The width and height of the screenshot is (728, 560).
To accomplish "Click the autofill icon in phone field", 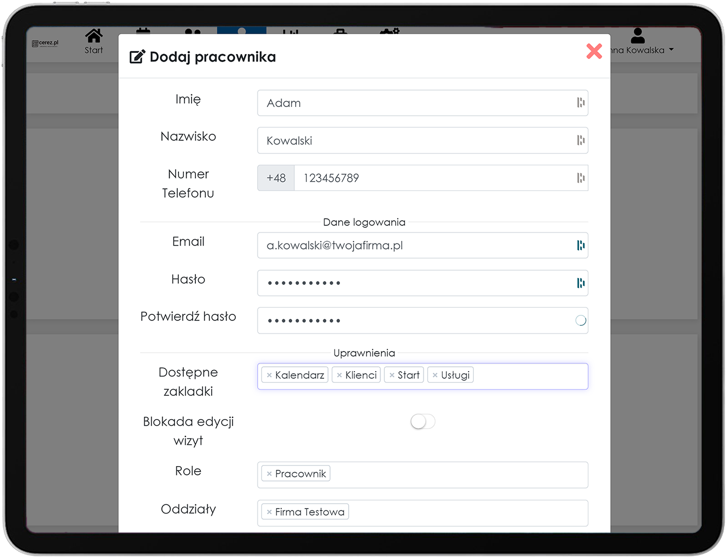I will [581, 178].
